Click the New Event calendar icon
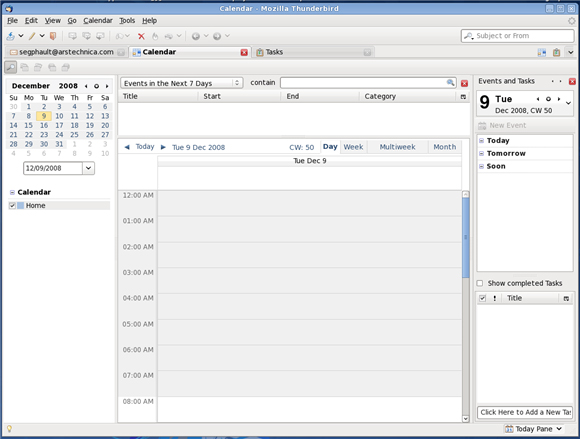Screen dimensions: 580x439 [482, 126]
